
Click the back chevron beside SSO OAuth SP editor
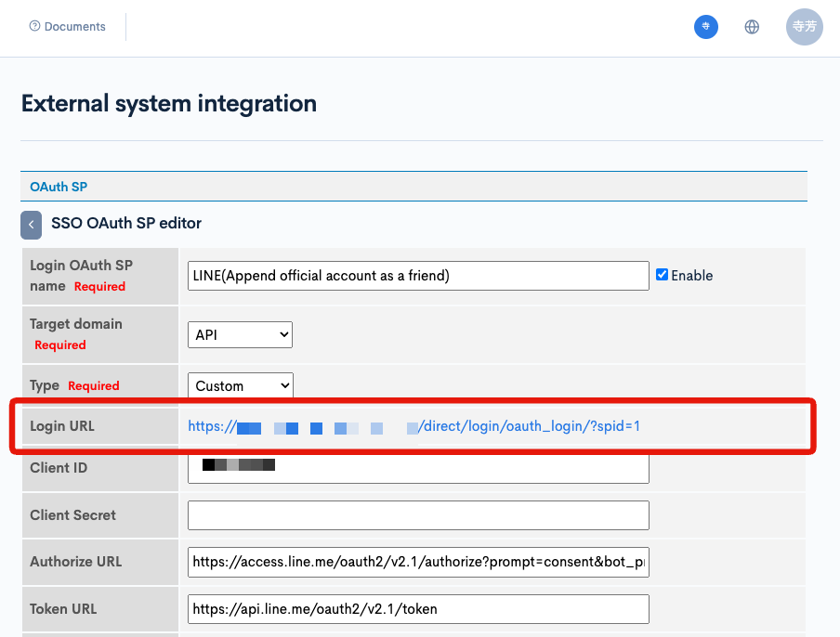pyautogui.click(x=31, y=225)
